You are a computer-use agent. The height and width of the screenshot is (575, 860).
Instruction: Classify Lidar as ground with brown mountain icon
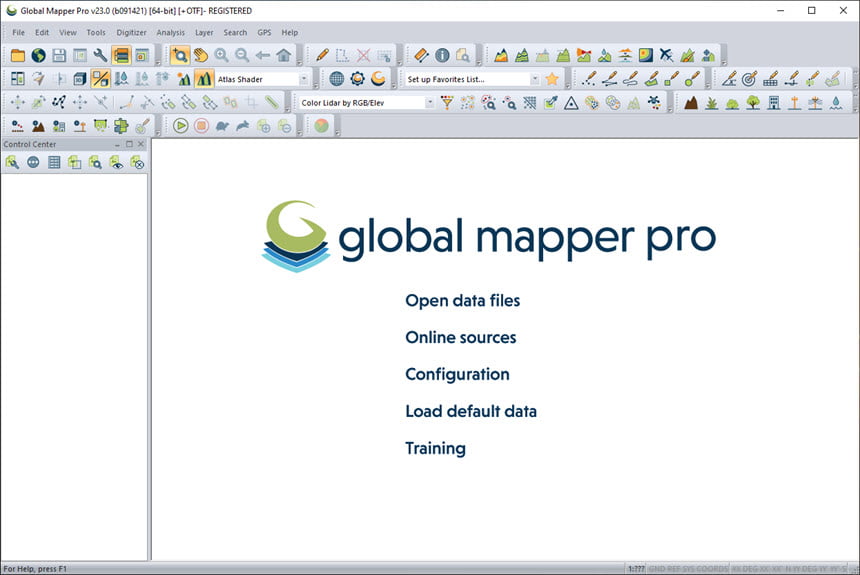[691, 103]
